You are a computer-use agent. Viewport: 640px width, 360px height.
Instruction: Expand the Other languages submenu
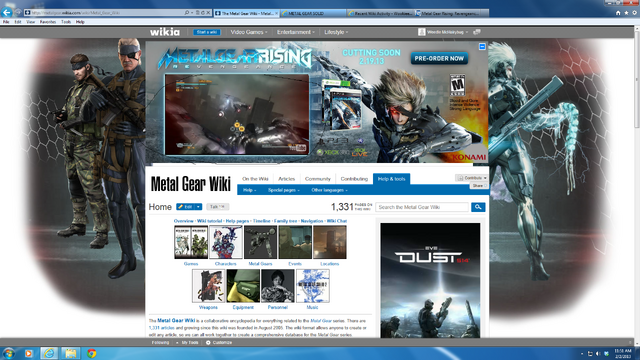coord(329,190)
